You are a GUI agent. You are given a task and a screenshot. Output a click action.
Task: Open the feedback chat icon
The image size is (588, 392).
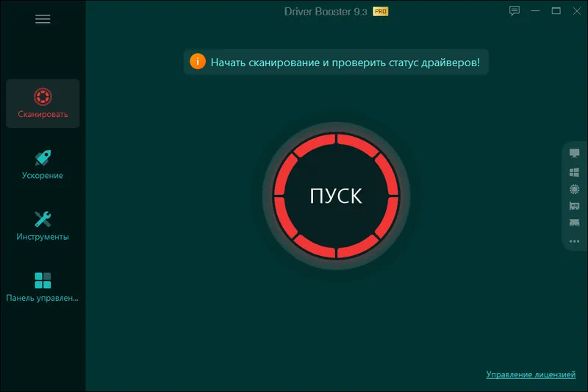click(x=514, y=11)
